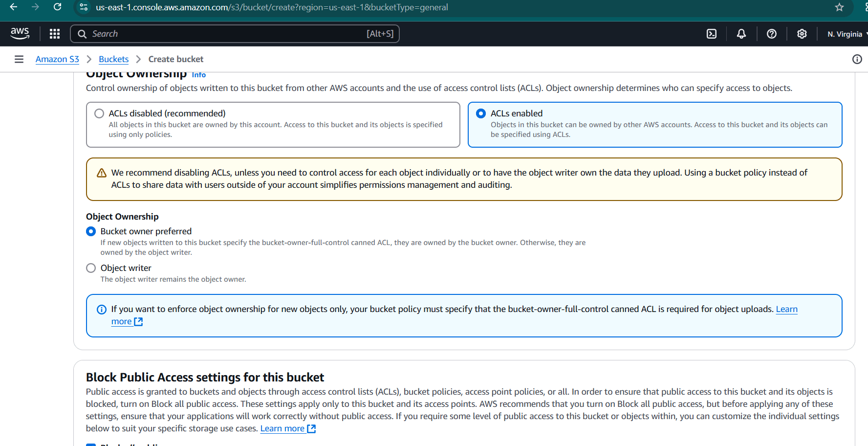The image size is (868, 446).
Task: Go to Buckets breadcrumb
Action: [x=113, y=59]
